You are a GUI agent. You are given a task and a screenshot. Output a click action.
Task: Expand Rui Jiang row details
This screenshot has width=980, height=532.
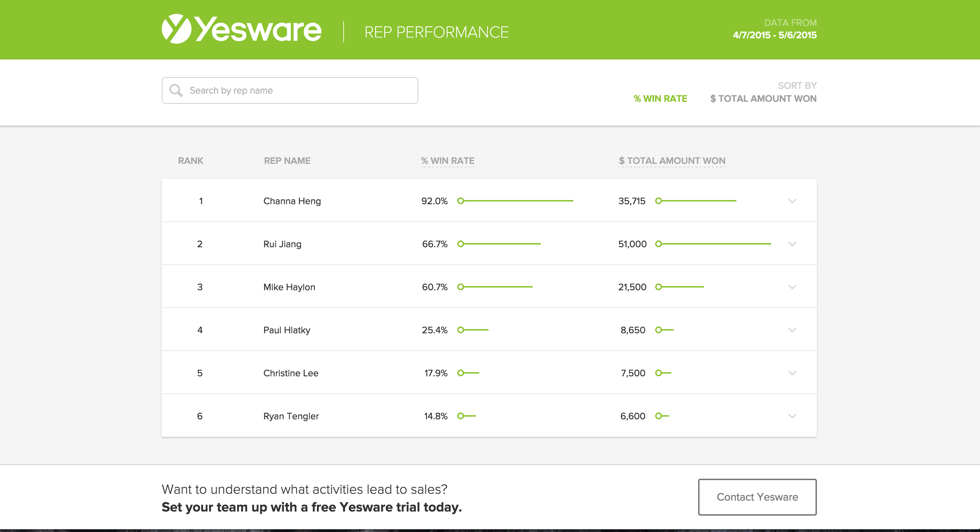pyautogui.click(x=792, y=244)
